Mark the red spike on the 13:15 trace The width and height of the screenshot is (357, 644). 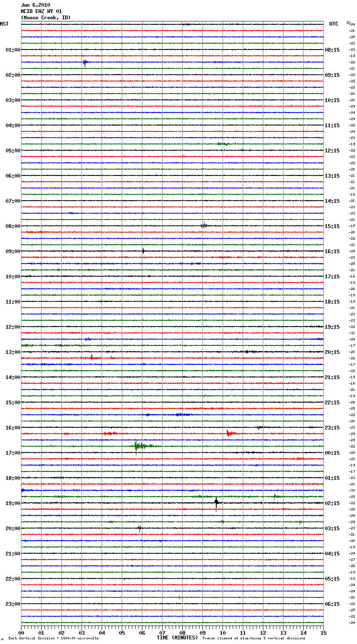(x=92, y=358)
